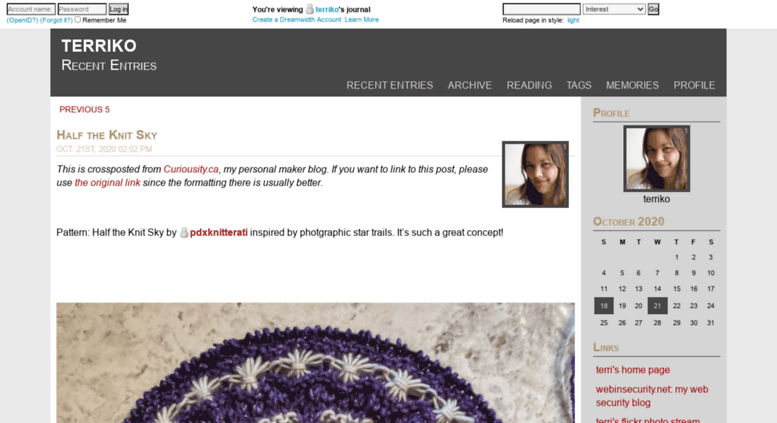The image size is (777, 423).
Task: Enable the Remember Me checkbox
Action: [x=77, y=20]
